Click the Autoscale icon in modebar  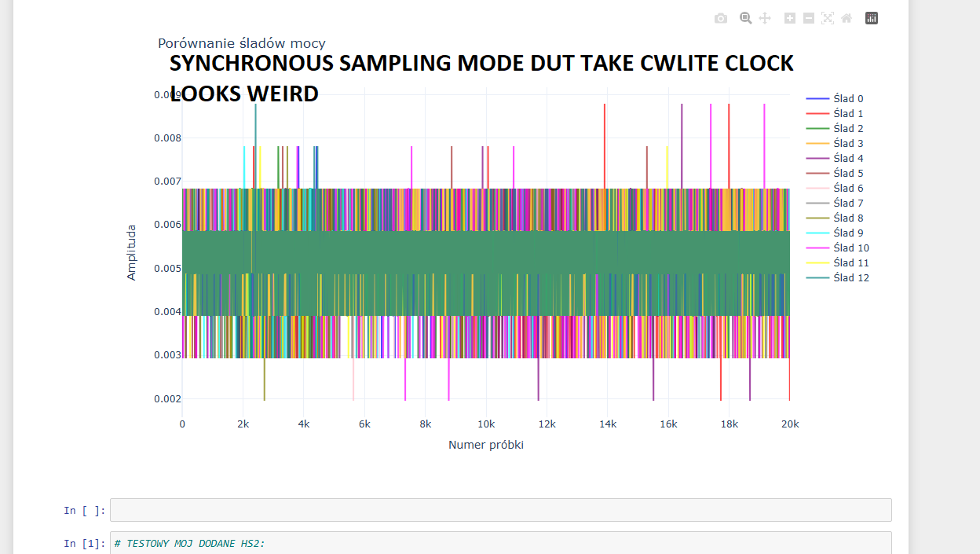(x=828, y=18)
